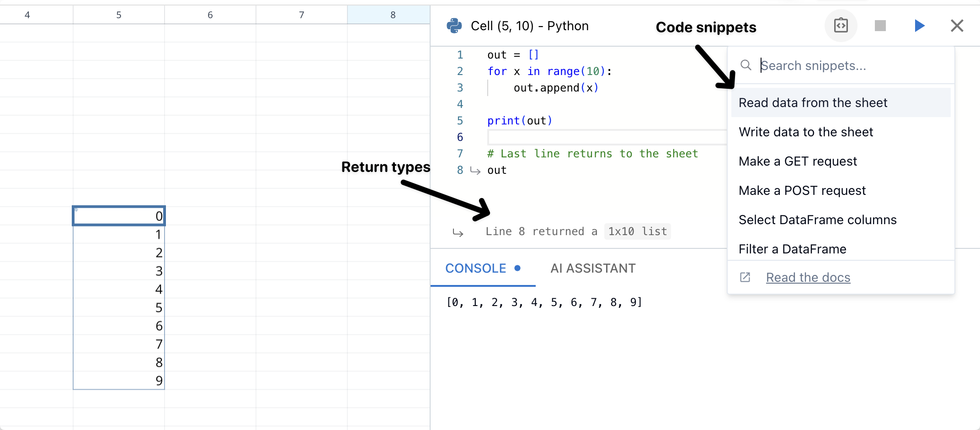The width and height of the screenshot is (980, 430).
Task: Select the Make a POST request snippet
Action: pos(802,190)
